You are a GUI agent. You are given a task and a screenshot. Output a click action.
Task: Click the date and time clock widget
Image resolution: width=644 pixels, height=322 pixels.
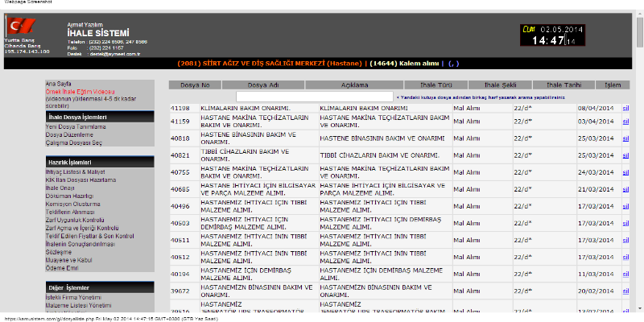tap(552, 35)
